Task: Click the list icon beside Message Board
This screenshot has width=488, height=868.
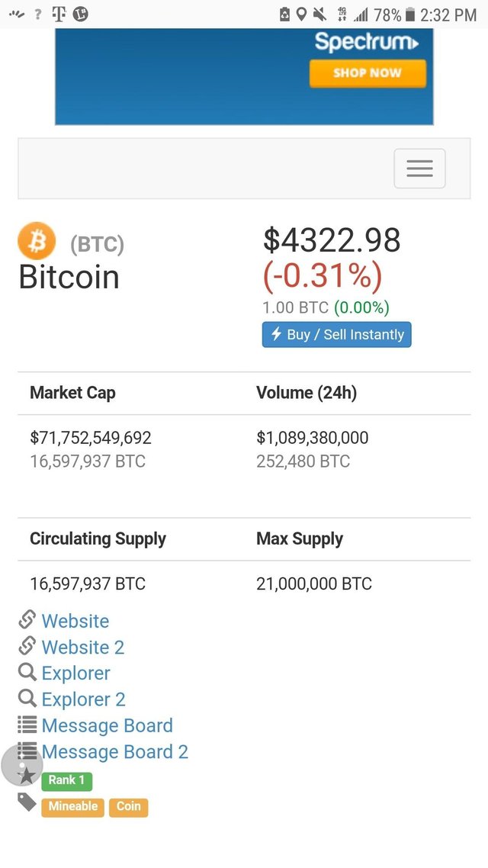Action: 27,725
